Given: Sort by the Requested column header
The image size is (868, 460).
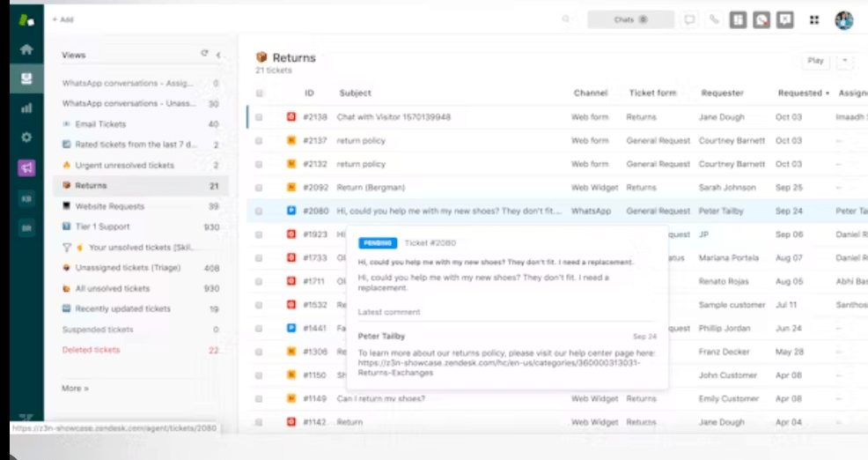Looking at the screenshot, I should point(801,93).
